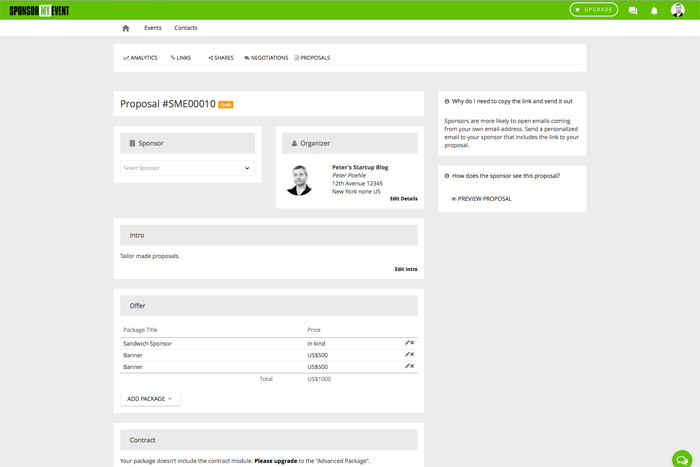Click the user profile avatar in header
Viewport: 700px width, 467px height.
pyautogui.click(x=678, y=10)
